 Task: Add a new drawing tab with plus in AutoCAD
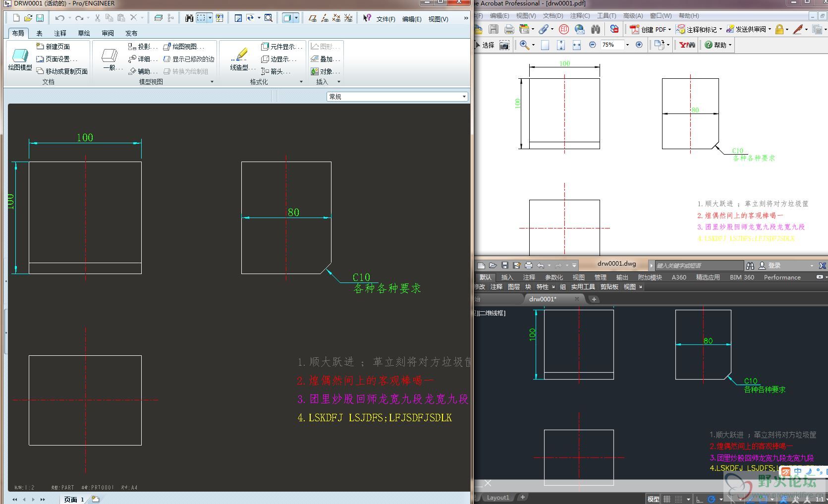click(x=594, y=299)
